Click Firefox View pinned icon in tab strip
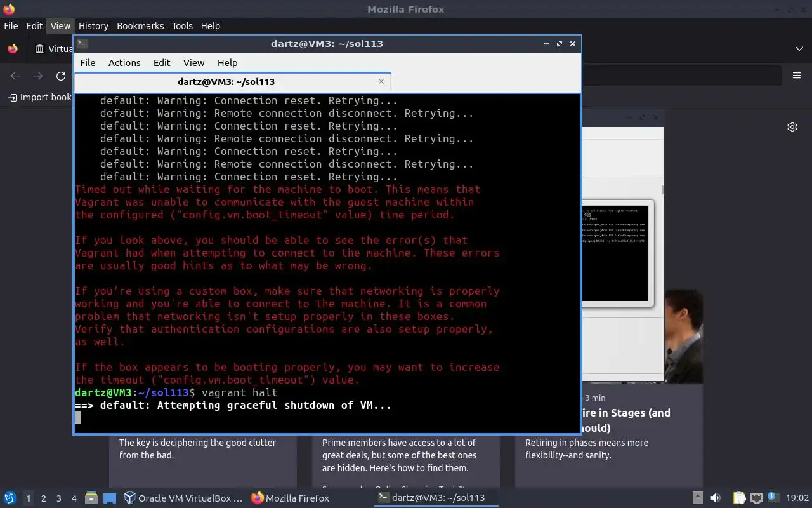 [x=13, y=49]
